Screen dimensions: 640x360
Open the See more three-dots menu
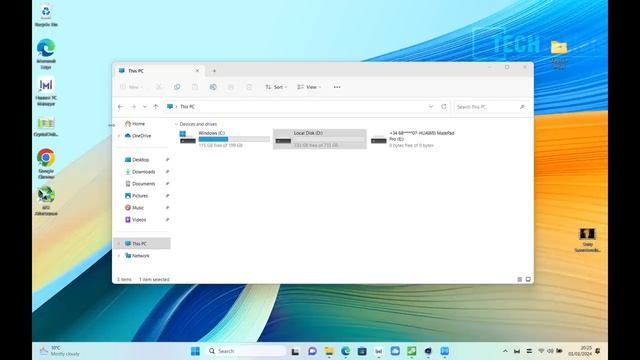337,87
